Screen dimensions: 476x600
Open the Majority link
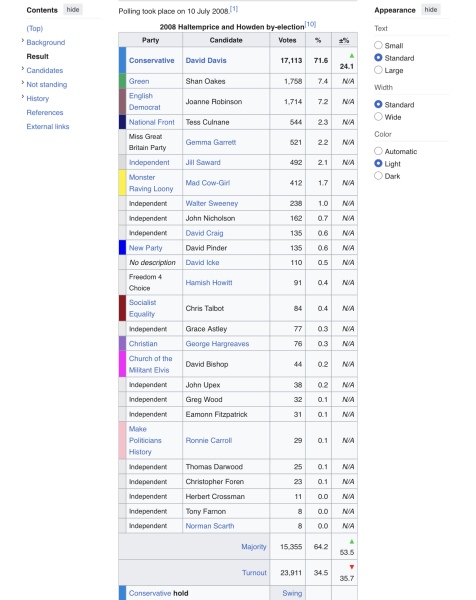[254, 547]
